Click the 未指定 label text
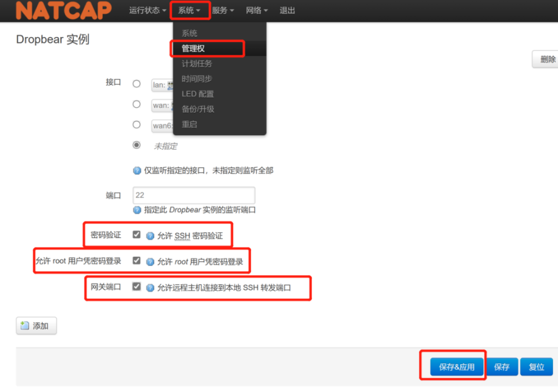Screen dimensions: 558x392 [x=166, y=146]
